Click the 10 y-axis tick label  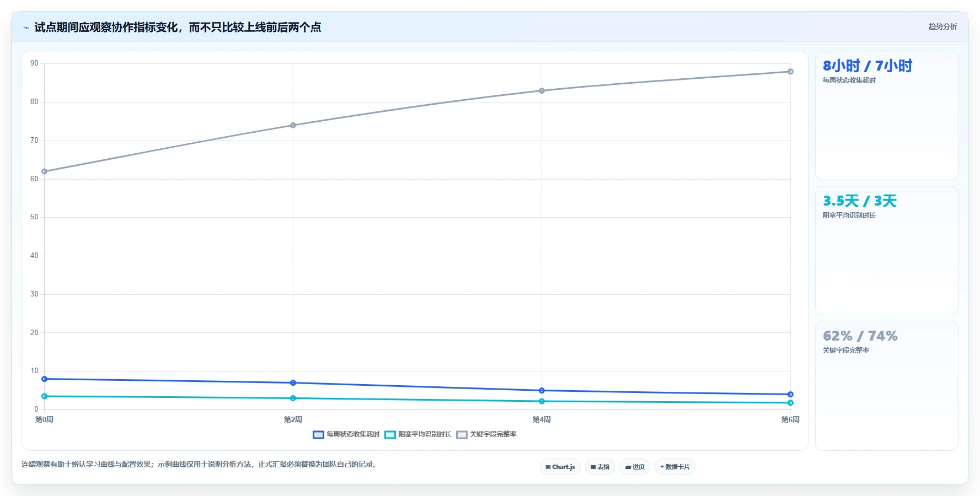tap(34, 371)
